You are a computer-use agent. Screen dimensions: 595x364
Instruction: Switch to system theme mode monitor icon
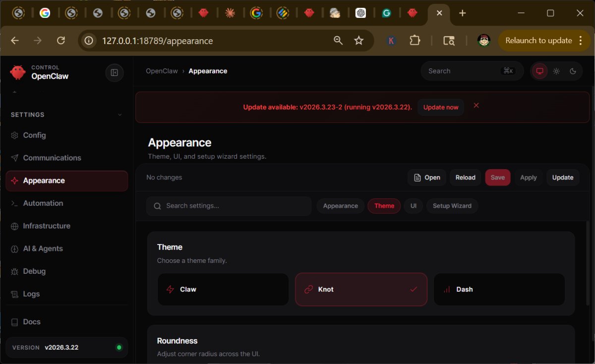(x=540, y=71)
